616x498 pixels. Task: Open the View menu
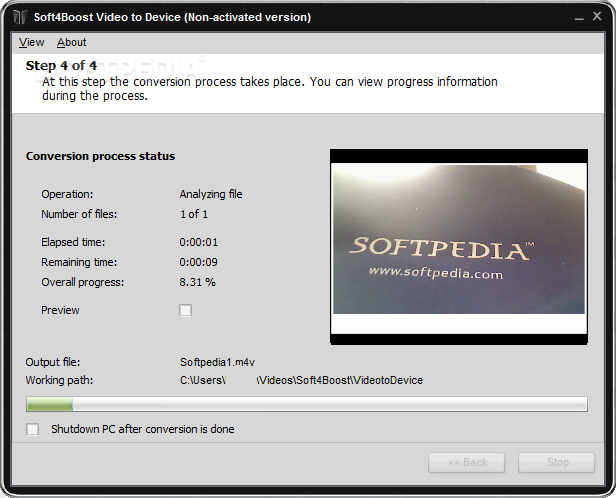(31, 42)
